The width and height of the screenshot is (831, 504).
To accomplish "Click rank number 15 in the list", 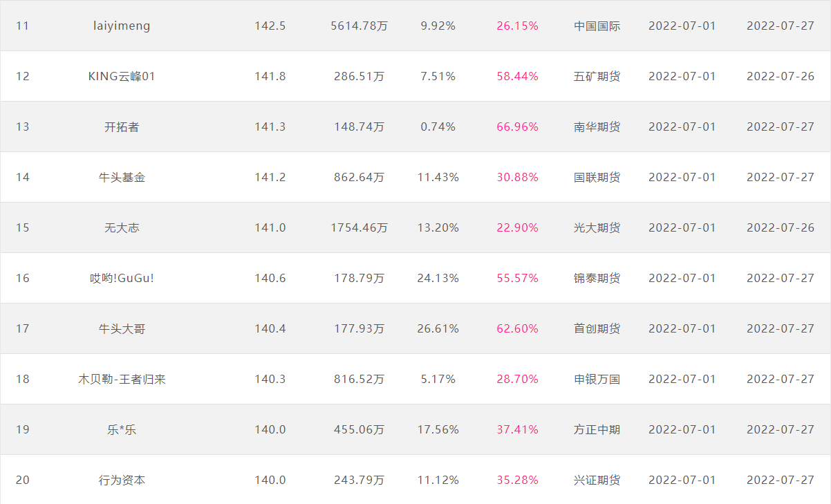I will 23,228.
